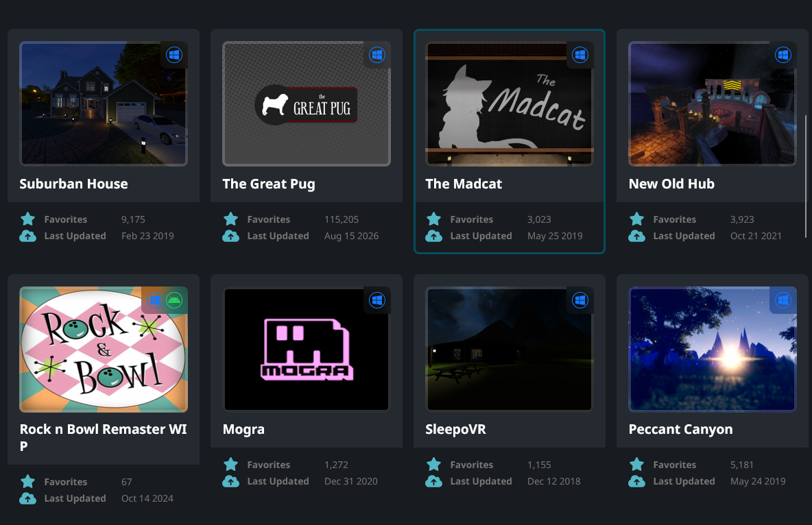812x525 pixels.
Task: Select the date Feb 23 2019
Action: coord(147,236)
